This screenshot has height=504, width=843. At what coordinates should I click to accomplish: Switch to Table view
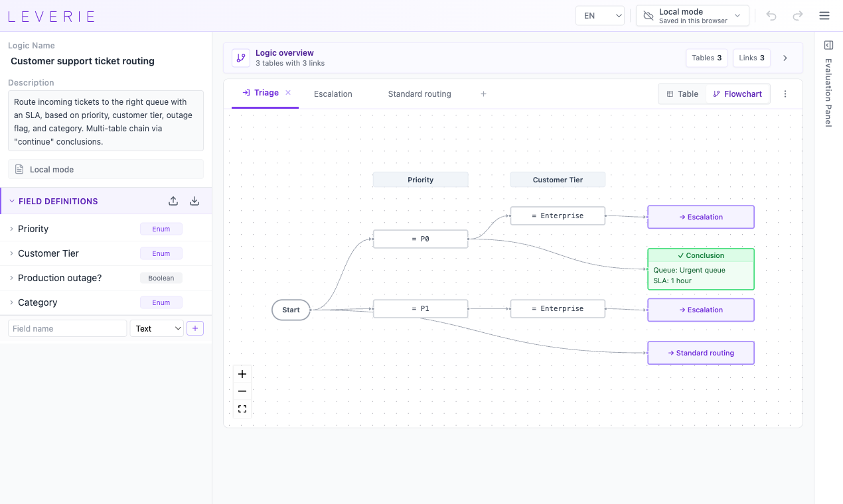pyautogui.click(x=682, y=94)
